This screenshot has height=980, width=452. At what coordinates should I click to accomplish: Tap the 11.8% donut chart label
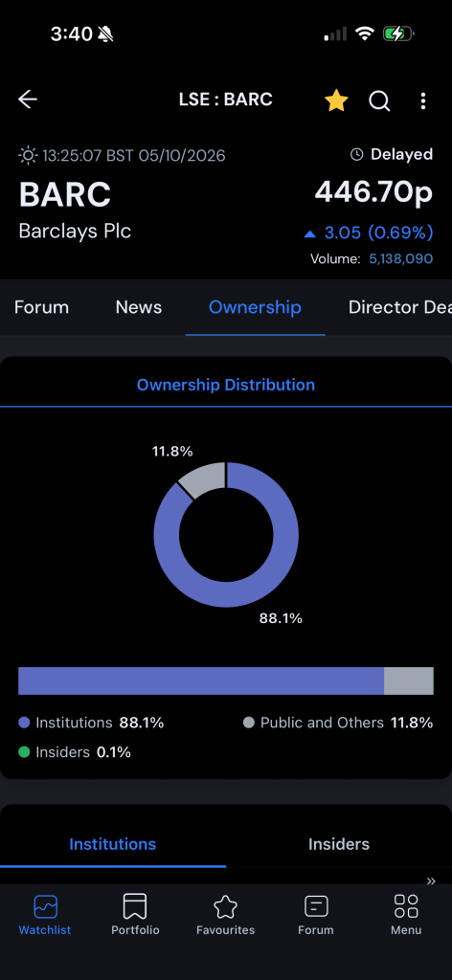pyautogui.click(x=172, y=451)
